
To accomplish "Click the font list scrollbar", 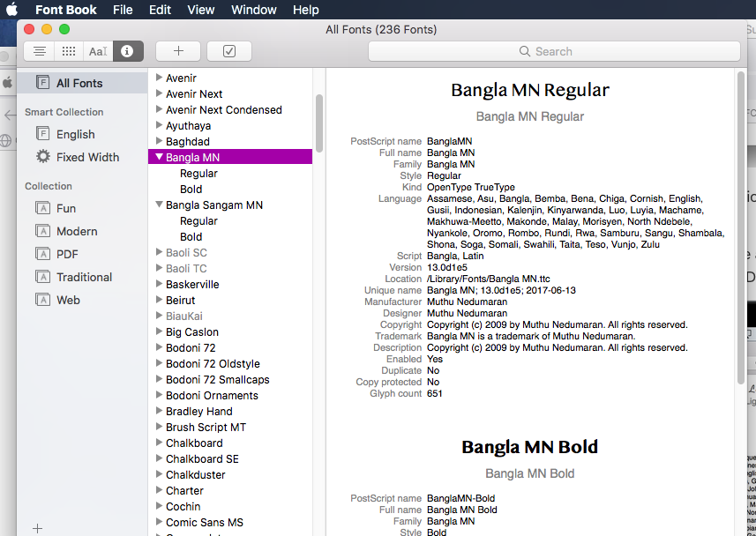I will [318, 123].
